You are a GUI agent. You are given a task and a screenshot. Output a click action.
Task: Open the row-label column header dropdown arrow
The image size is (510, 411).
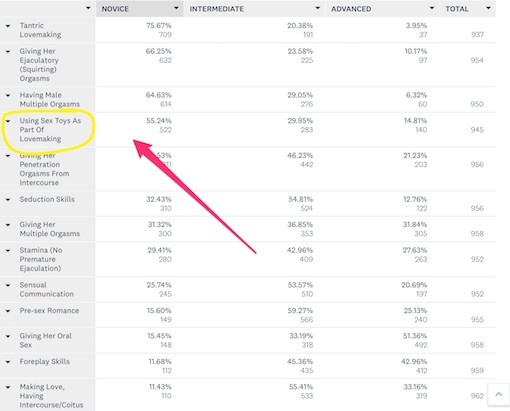88,8
